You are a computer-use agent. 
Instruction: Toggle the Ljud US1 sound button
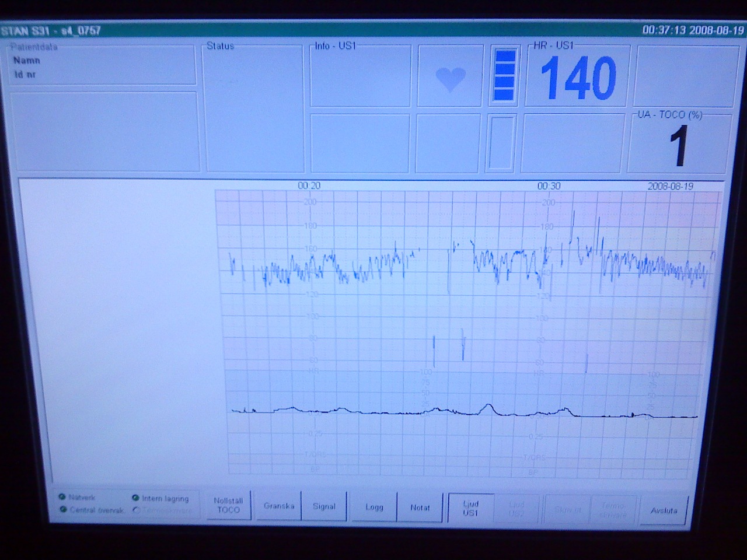470,508
